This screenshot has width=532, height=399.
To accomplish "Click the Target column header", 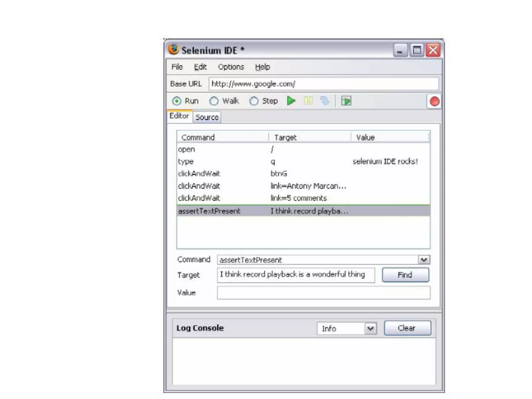I will tap(310, 137).
